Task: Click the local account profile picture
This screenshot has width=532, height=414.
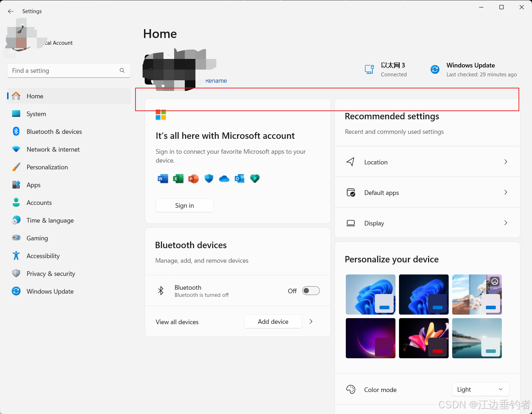Action: (21, 37)
